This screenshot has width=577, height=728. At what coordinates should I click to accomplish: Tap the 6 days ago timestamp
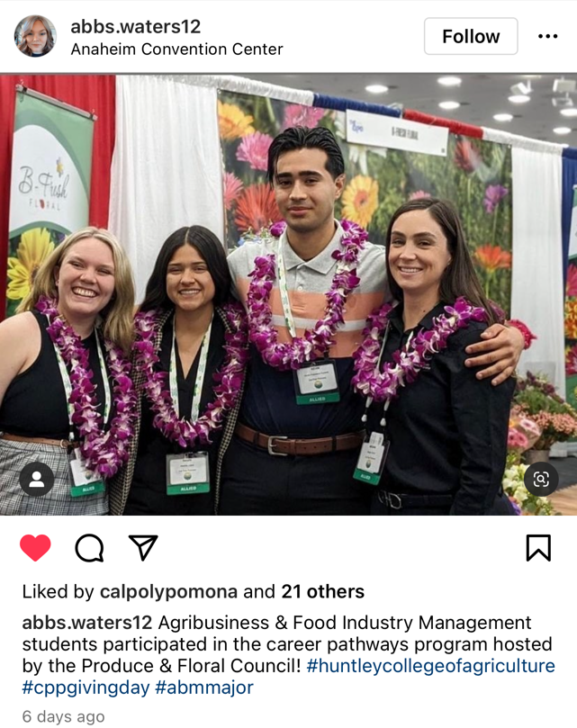pyautogui.click(x=64, y=716)
